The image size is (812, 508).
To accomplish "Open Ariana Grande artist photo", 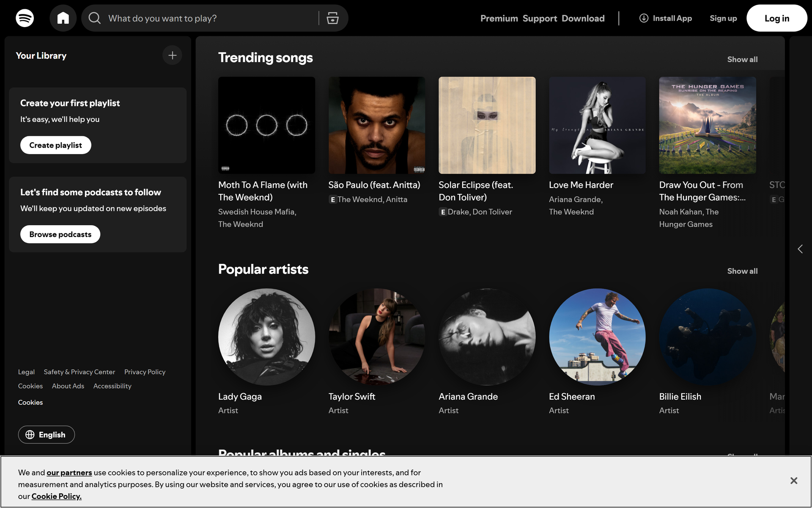I will (x=487, y=337).
